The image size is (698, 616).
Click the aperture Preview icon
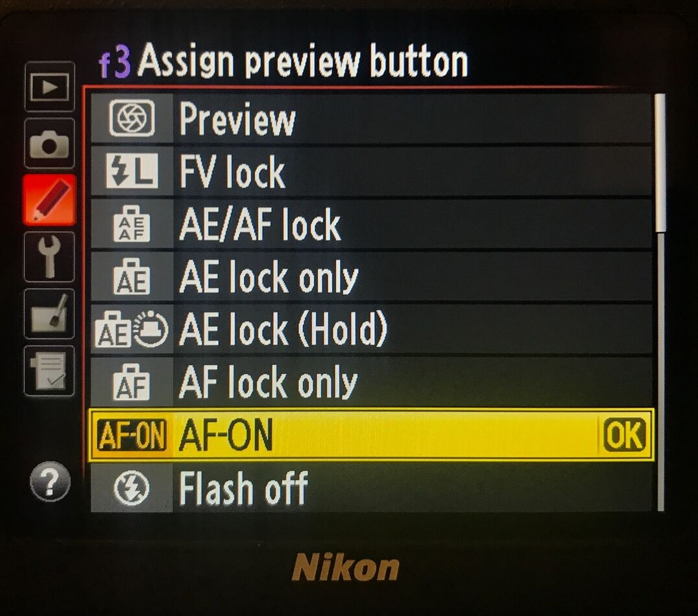pos(132,119)
